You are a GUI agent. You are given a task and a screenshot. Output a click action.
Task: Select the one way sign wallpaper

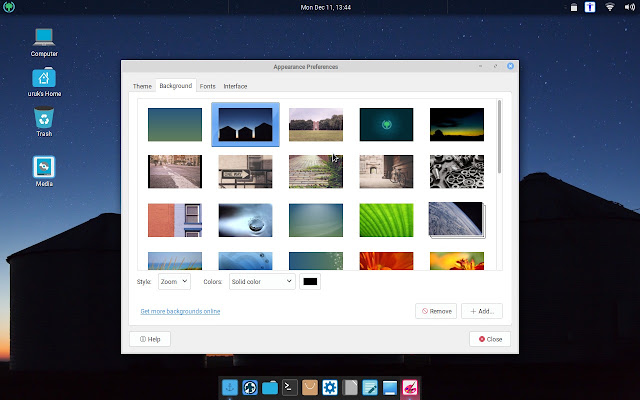(x=245, y=171)
